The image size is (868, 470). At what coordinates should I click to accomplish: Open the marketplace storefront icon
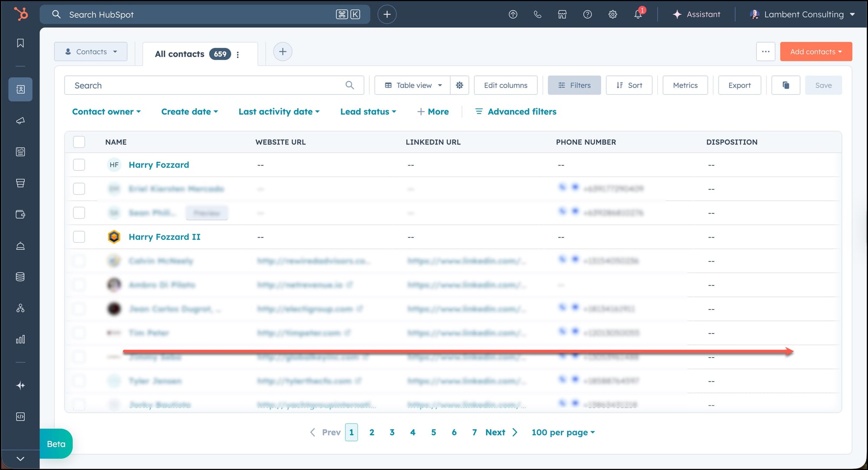[562, 14]
